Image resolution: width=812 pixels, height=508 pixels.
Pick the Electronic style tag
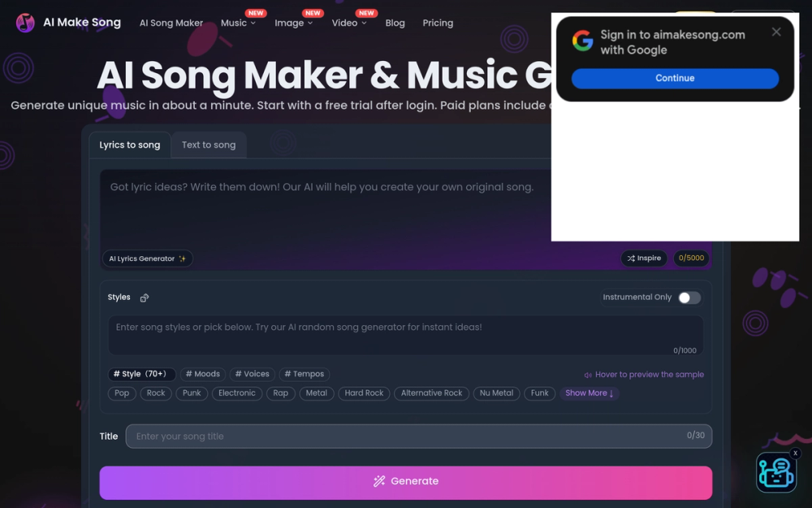tap(237, 393)
